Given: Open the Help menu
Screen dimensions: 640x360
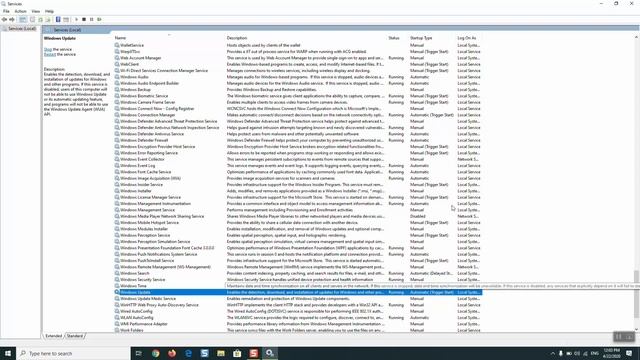Looking at the screenshot, I should [x=49, y=11].
